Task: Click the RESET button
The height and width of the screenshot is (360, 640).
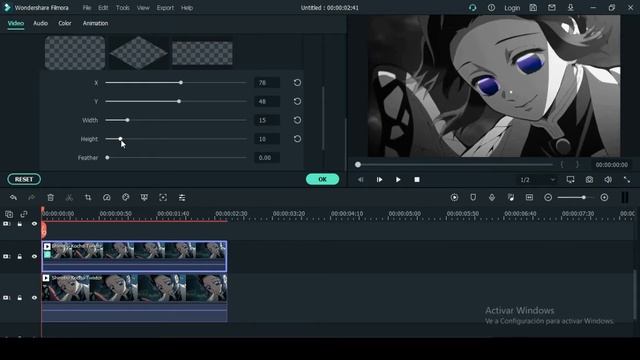Action: [x=24, y=179]
